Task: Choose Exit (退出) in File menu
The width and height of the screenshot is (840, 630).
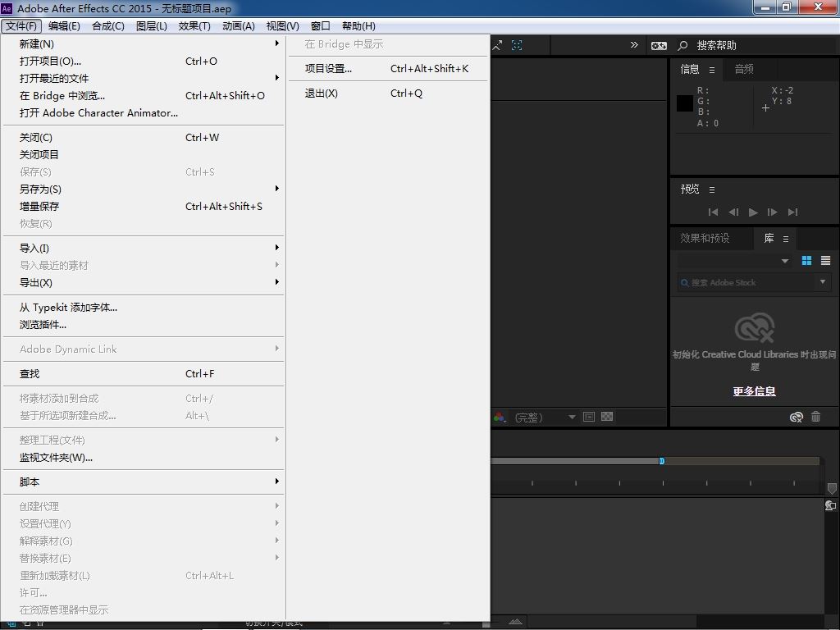Action: 388,94
